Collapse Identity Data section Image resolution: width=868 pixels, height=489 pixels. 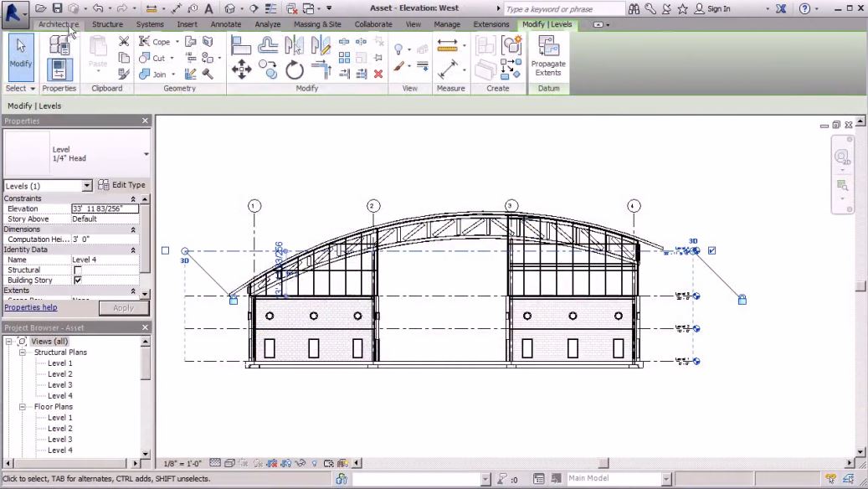coord(133,250)
